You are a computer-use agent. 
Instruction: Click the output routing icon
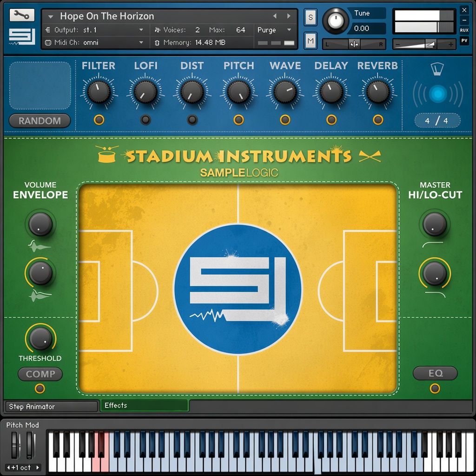pos(48,30)
